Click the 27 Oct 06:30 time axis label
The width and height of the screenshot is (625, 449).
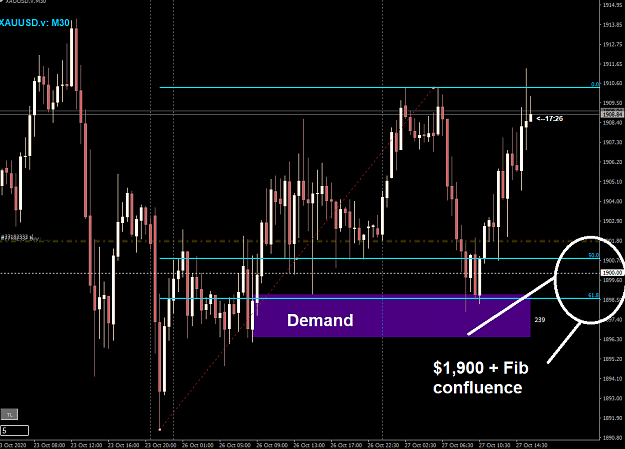[x=457, y=445]
